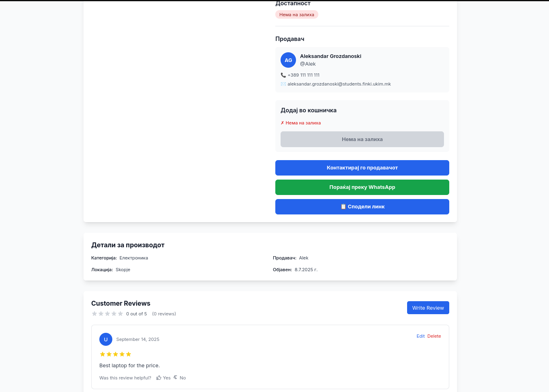Edit the September 14 review
Image resolution: width=549 pixels, height=392 pixels.
[420, 336]
